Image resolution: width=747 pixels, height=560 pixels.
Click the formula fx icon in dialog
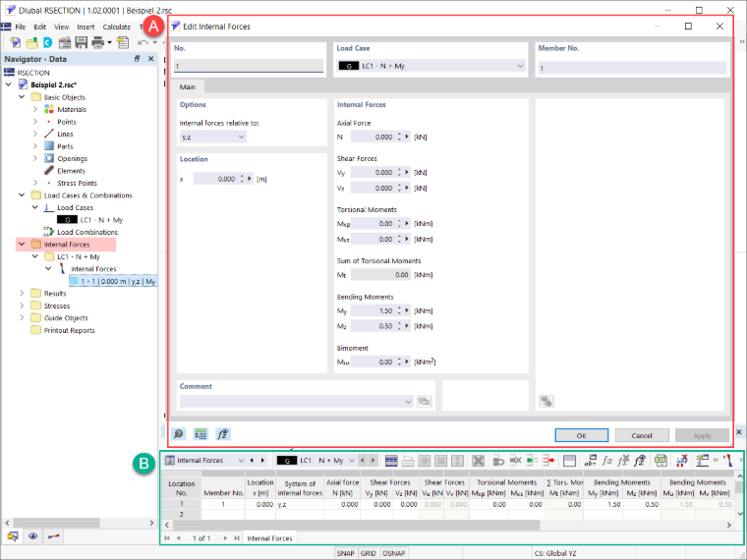tap(222, 434)
